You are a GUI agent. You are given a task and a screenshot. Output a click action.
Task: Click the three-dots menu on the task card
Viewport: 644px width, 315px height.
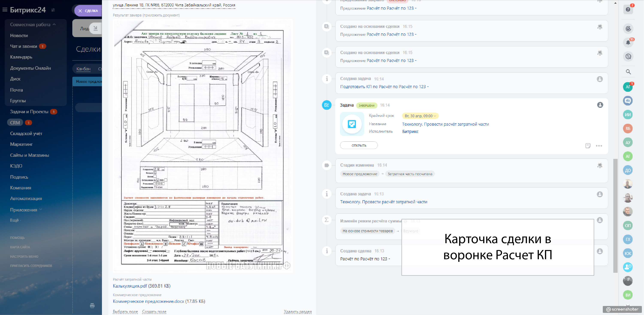coord(599,146)
